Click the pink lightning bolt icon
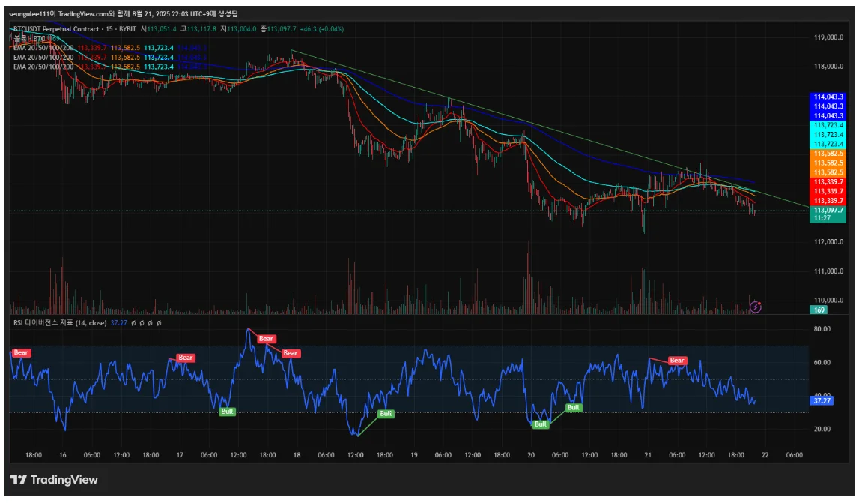Viewport: 868px width, 503px height. click(x=756, y=307)
